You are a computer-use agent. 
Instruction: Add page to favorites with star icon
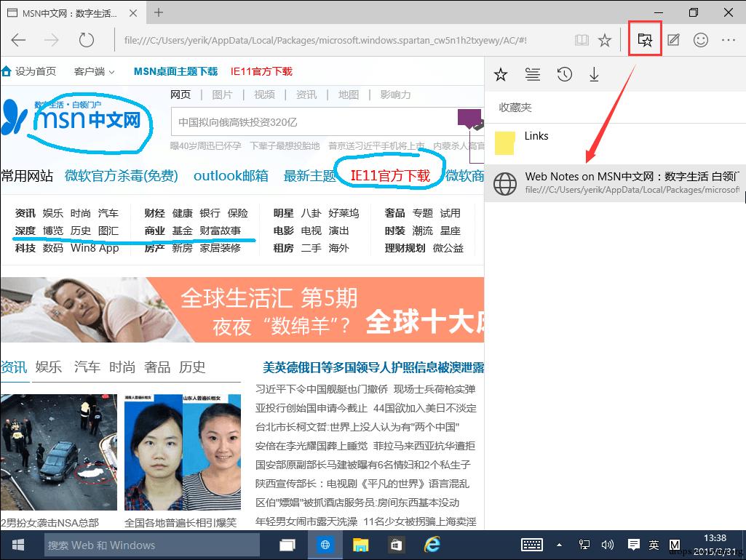605,40
